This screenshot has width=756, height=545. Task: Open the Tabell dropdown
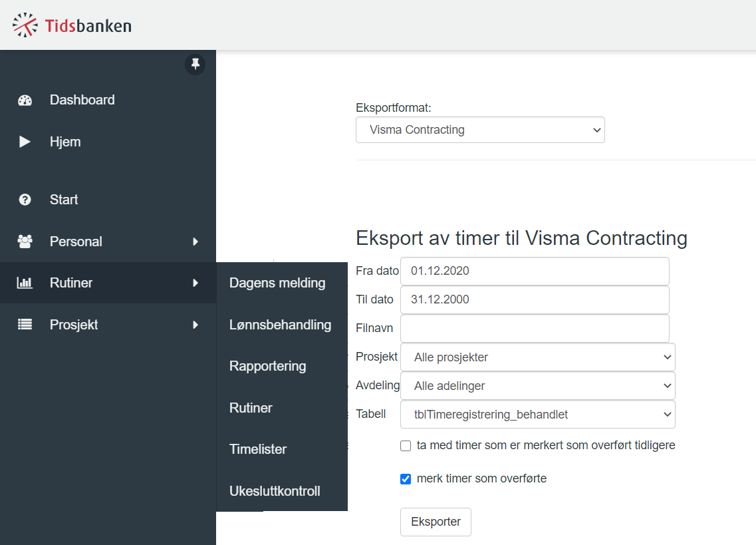pos(538,414)
